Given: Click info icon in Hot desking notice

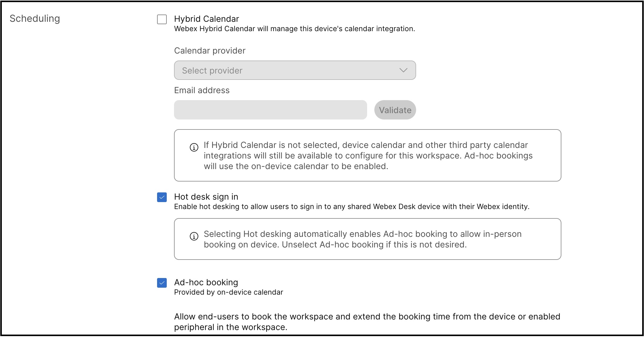Looking at the screenshot, I should click(194, 236).
